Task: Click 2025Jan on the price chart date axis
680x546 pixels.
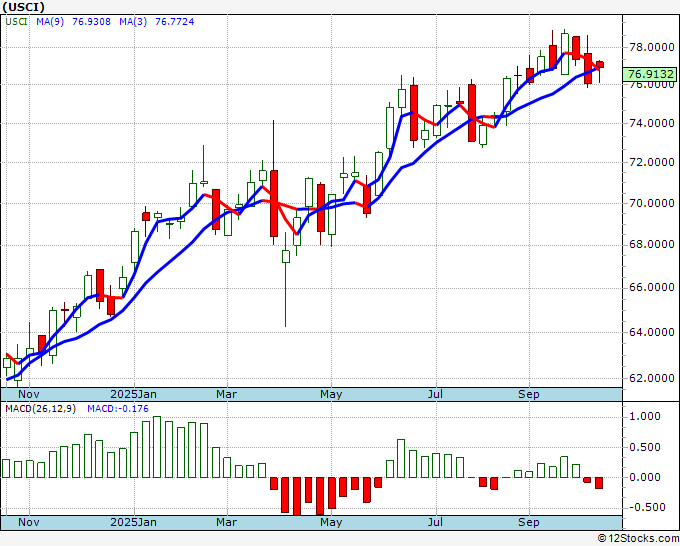Action: 134,394
